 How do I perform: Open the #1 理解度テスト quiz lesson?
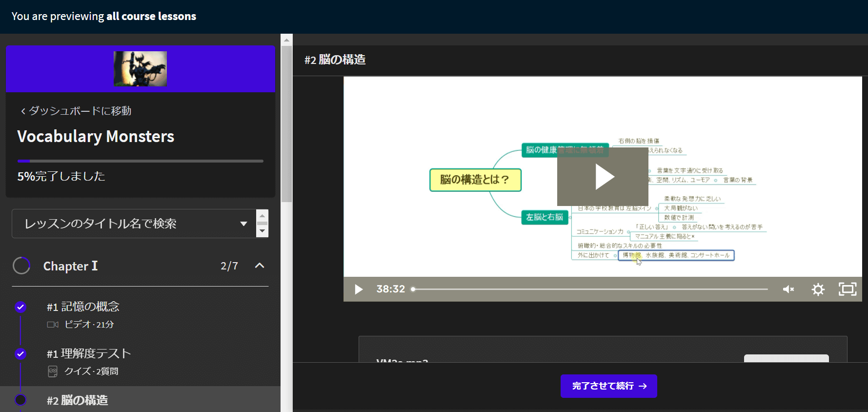[x=89, y=354]
